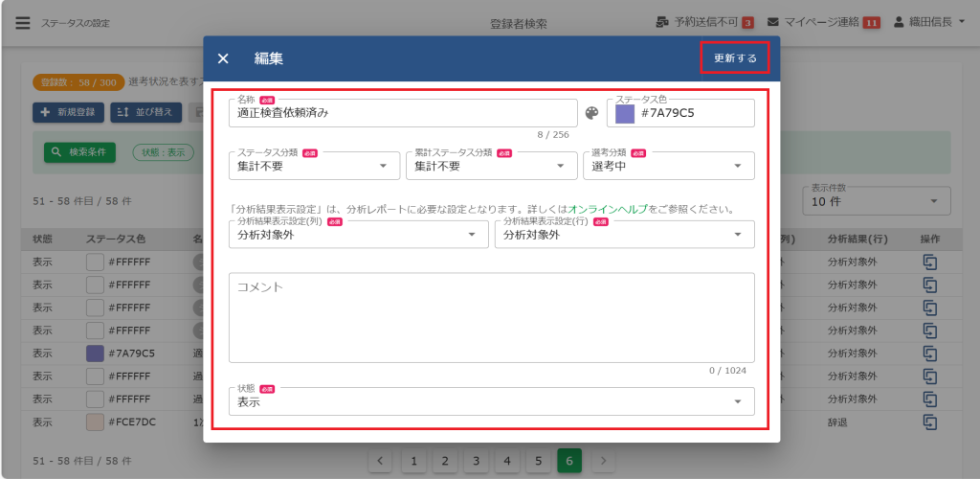
Task: Click into the 名称 text field
Action: pos(402,113)
